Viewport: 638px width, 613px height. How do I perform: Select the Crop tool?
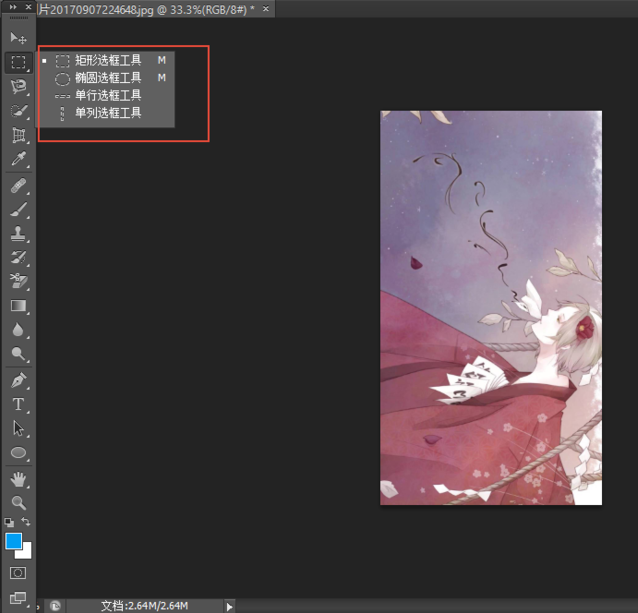tap(18, 135)
